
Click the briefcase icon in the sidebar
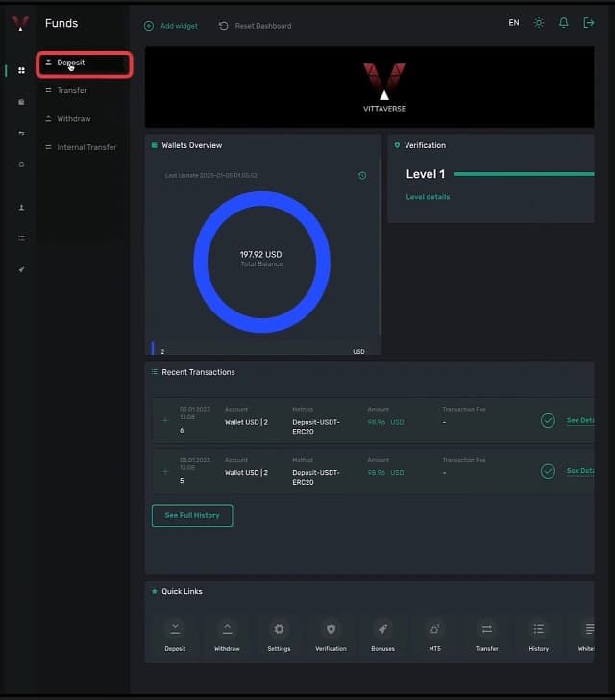[x=21, y=102]
